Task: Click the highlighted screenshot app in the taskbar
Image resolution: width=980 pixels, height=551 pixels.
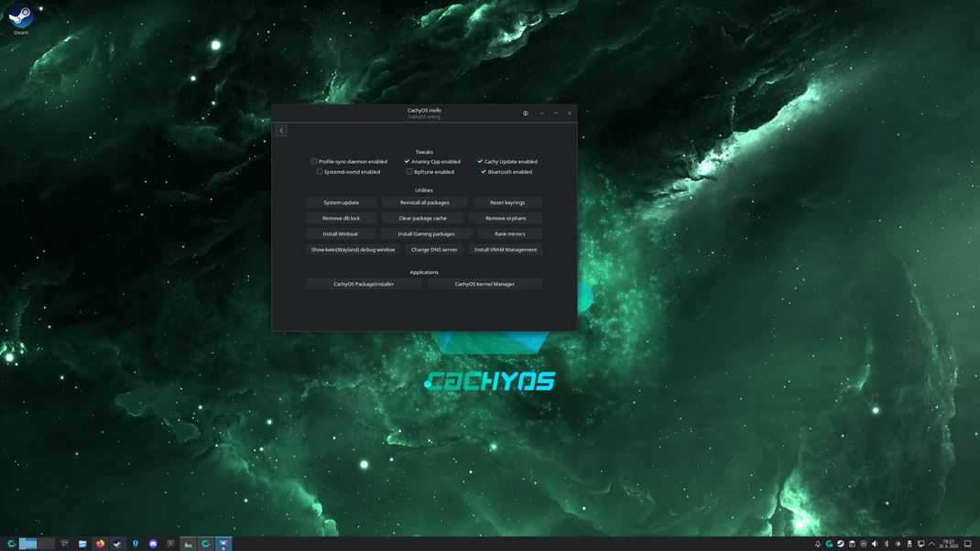Action: (223, 544)
